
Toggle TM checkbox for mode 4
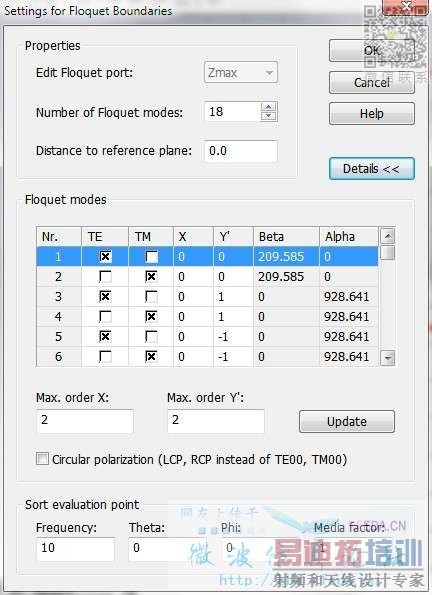click(x=151, y=316)
